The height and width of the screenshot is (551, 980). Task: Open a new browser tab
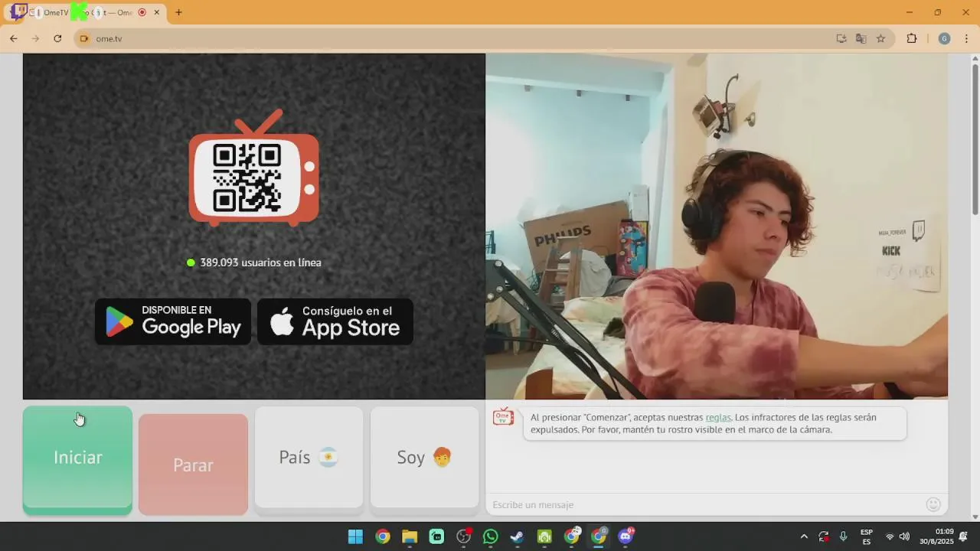[178, 12]
